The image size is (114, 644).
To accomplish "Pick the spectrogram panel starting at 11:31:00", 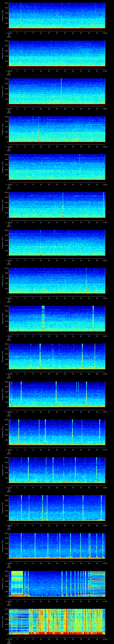I will pyautogui.click(x=57, y=243).
